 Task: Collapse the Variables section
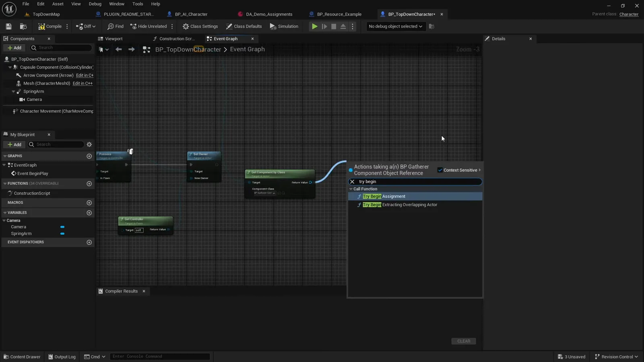pos(5,213)
